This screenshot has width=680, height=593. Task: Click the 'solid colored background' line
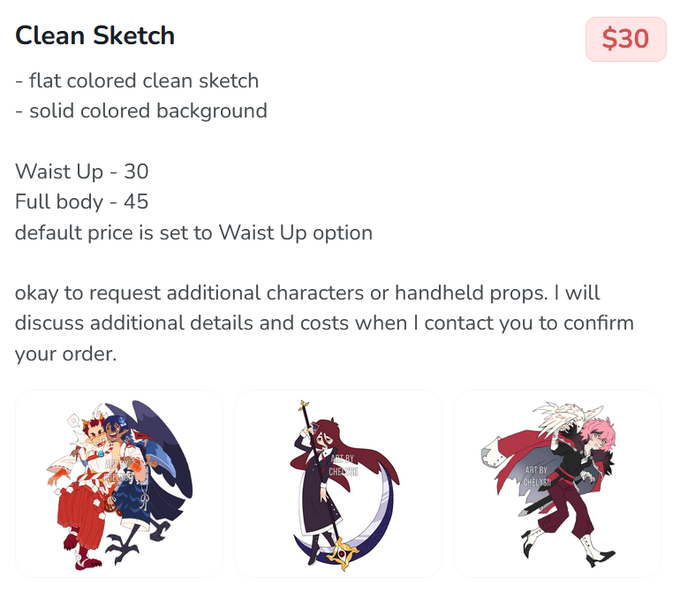click(141, 111)
